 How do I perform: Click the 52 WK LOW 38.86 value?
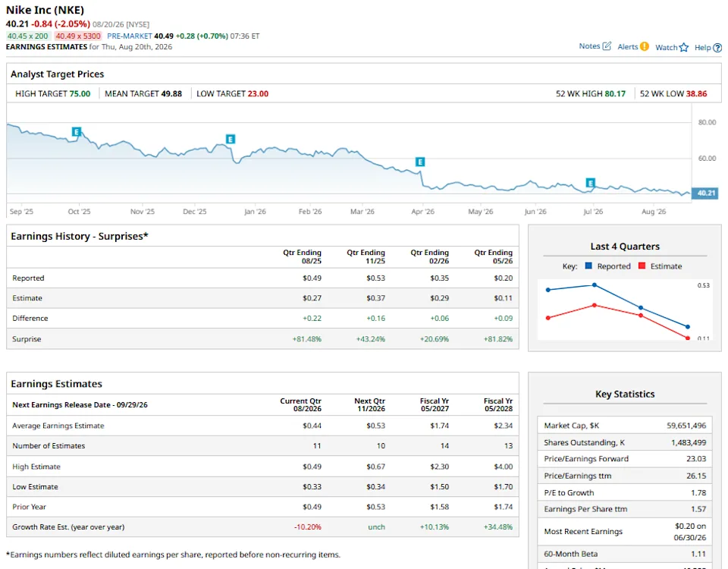click(x=696, y=93)
